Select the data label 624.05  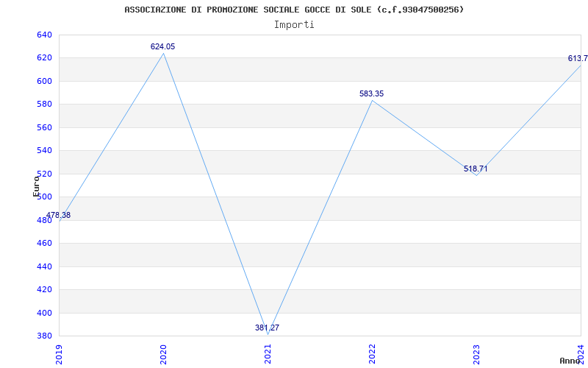click(162, 46)
